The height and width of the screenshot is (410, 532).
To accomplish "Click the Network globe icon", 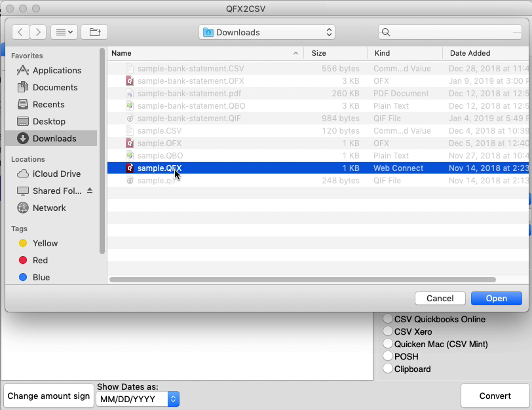I will [23, 208].
